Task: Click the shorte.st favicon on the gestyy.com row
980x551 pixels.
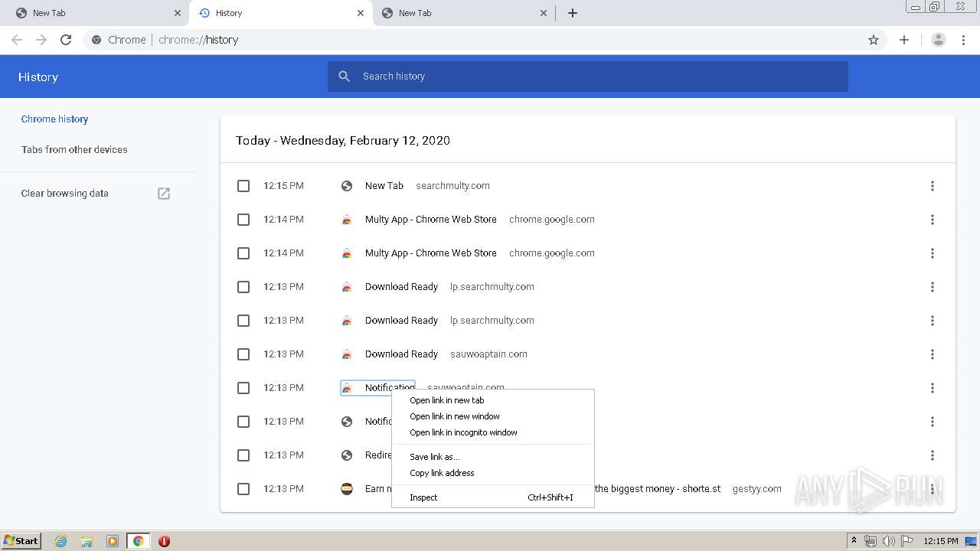Action: [x=347, y=489]
